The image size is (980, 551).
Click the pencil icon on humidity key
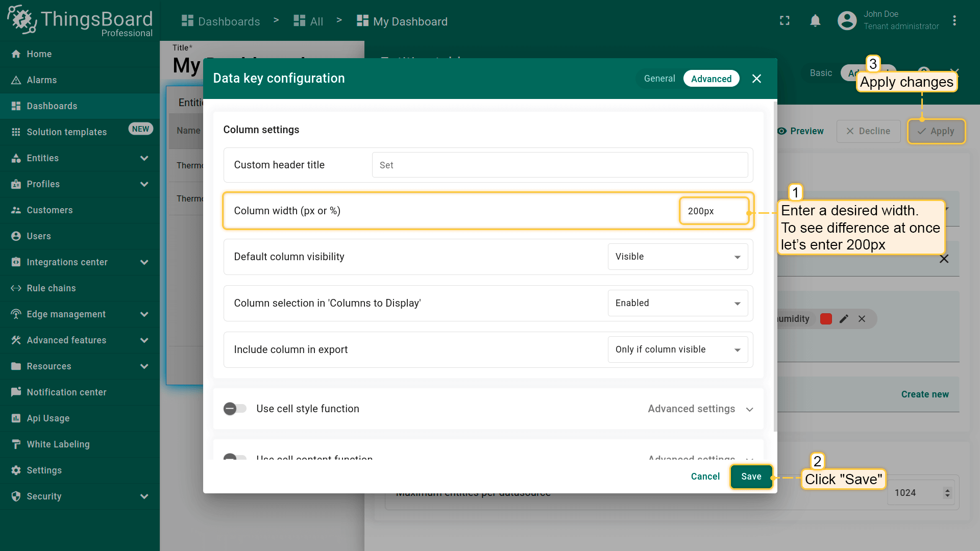tap(844, 319)
